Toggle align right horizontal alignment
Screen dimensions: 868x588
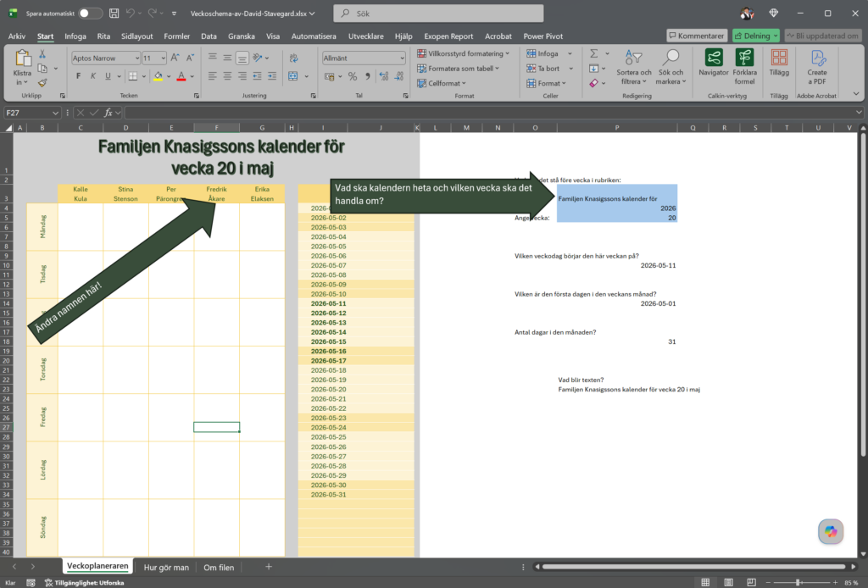[x=242, y=75]
